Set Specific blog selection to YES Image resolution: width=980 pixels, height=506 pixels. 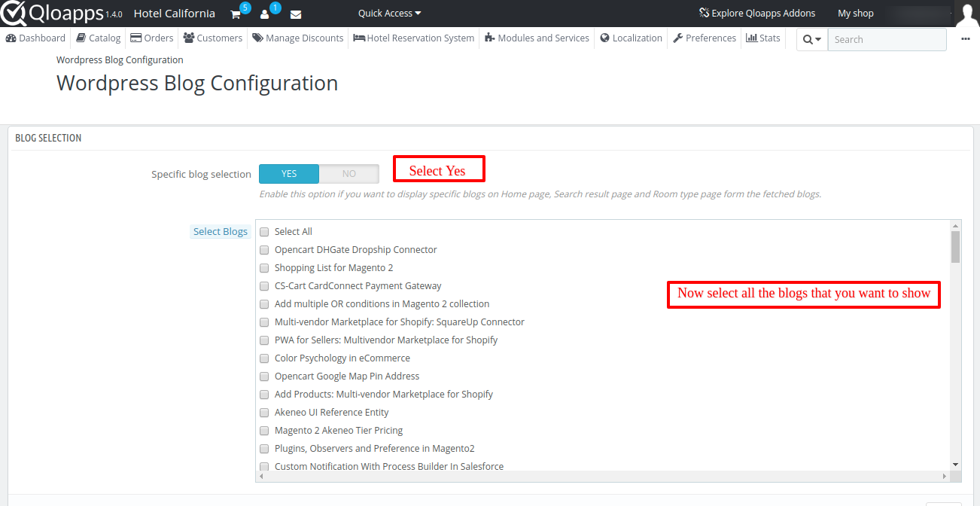(289, 174)
